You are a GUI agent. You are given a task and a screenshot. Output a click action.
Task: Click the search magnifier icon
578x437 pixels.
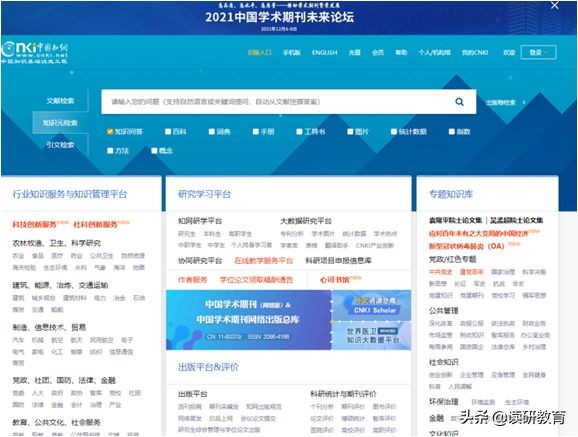coord(459,102)
